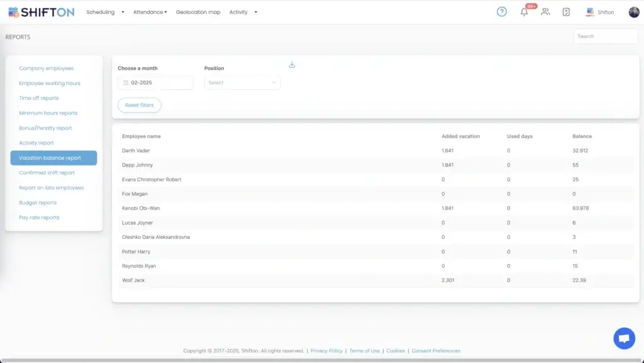Viewport: 644px width, 363px height.
Task: Click the month picker field 02-2025
Action: (155, 82)
